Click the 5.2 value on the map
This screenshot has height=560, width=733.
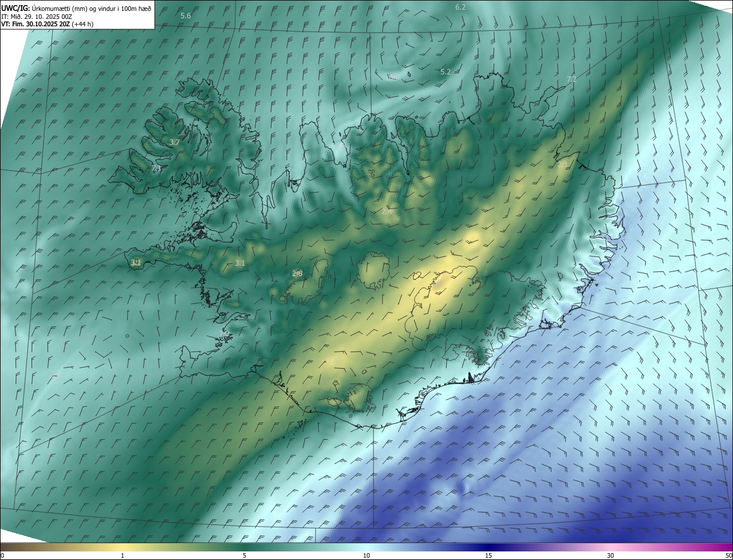point(446,72)
